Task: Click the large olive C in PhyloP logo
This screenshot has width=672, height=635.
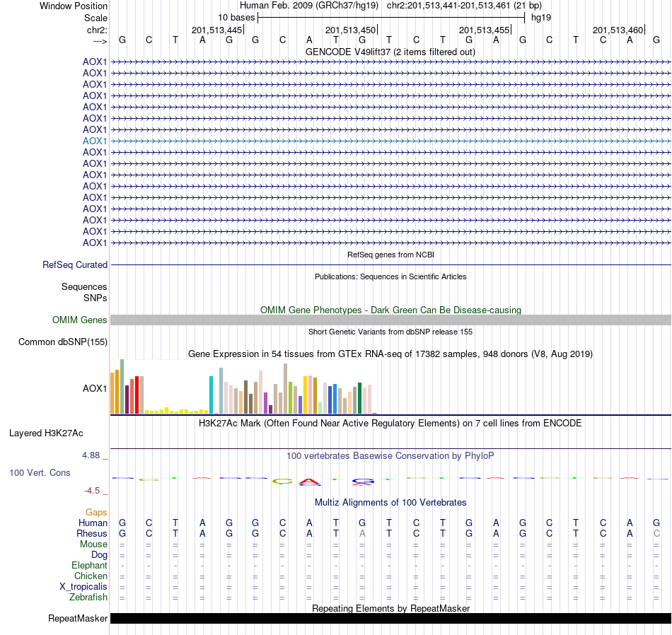Action: pos(282,481)
